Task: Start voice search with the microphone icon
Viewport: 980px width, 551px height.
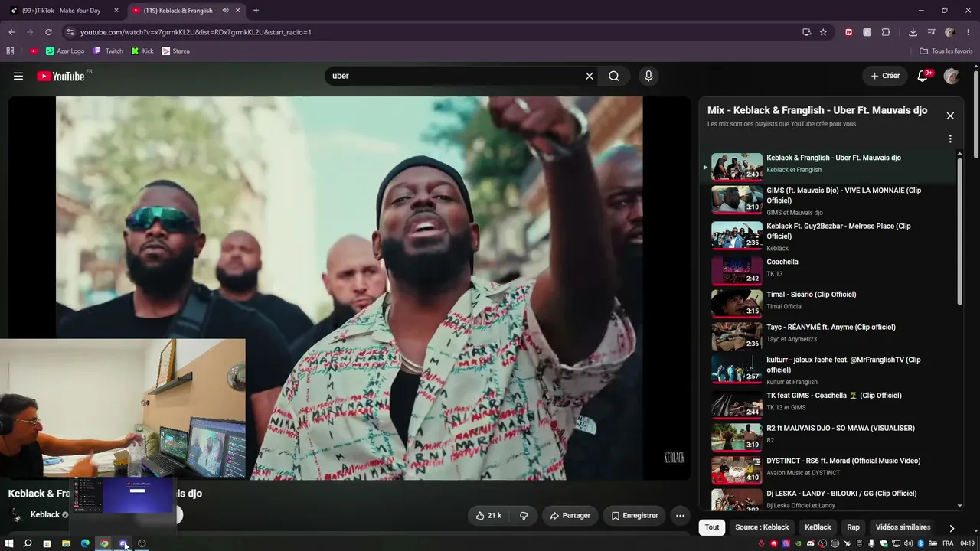Action: 648,76
